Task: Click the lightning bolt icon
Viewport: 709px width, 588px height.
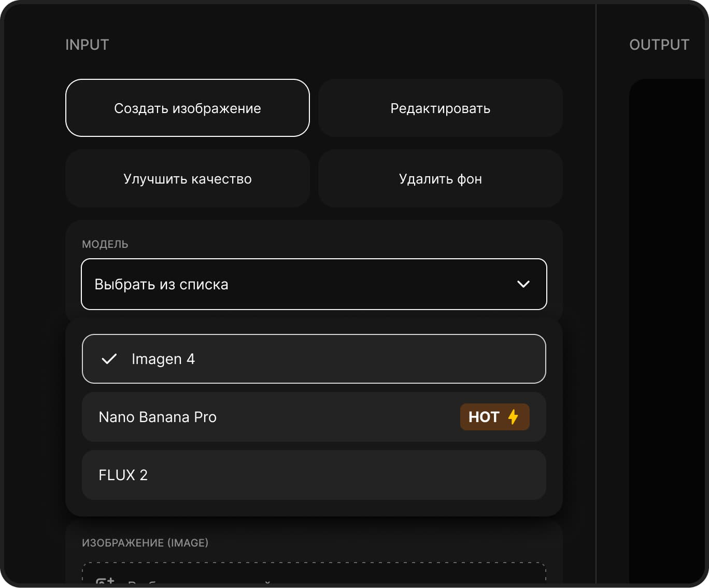Action: pyautogui.click(x=513, y=417)
